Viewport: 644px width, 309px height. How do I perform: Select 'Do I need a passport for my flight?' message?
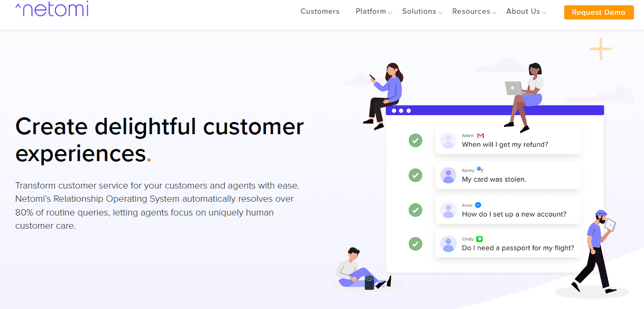(x=508, y=244)
